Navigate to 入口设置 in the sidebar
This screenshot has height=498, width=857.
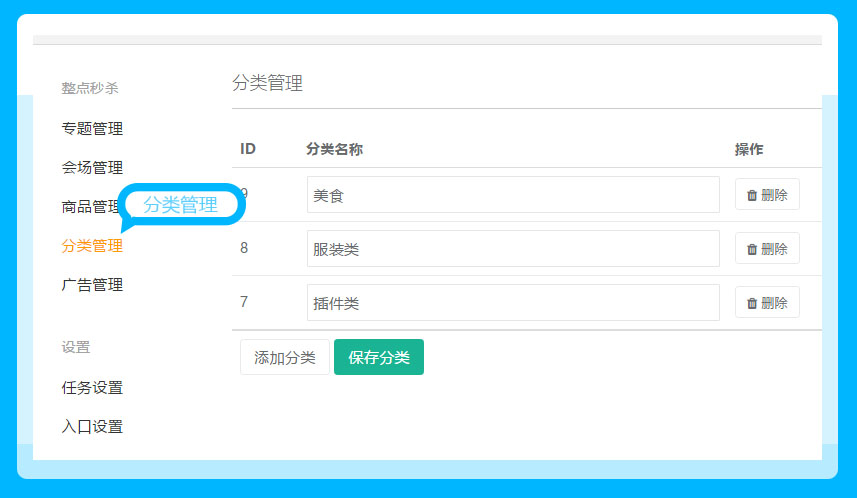92,427
